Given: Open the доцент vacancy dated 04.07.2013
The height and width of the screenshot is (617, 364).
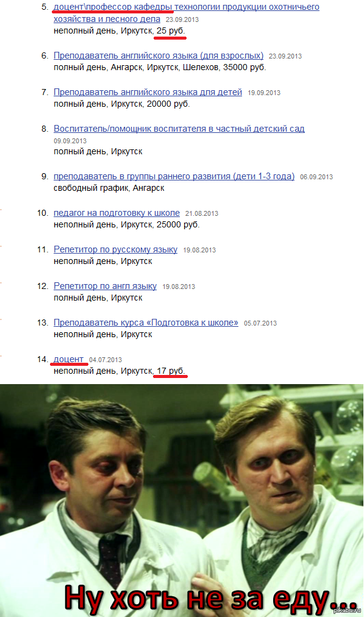Looking at the screenshot, I should (x=68, y=359).
